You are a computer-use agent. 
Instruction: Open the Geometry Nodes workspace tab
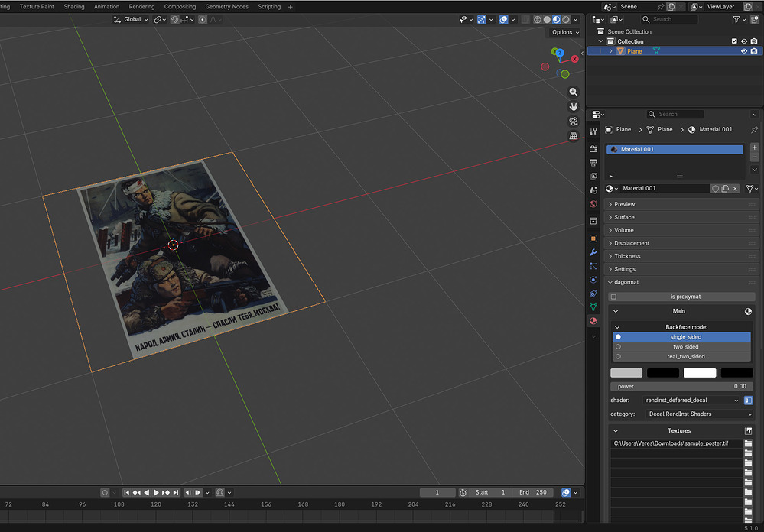(228, 7)
